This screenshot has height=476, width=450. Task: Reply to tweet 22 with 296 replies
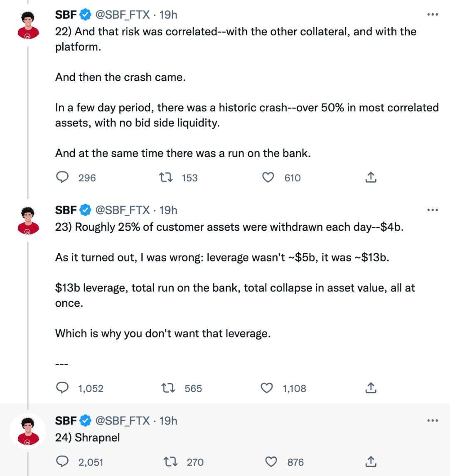click(62, 178)
